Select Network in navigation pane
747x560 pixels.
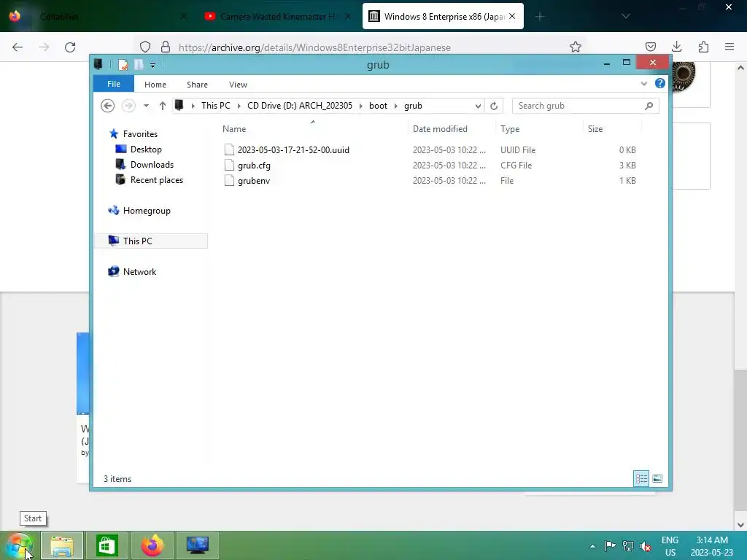[x=139, y=271]
